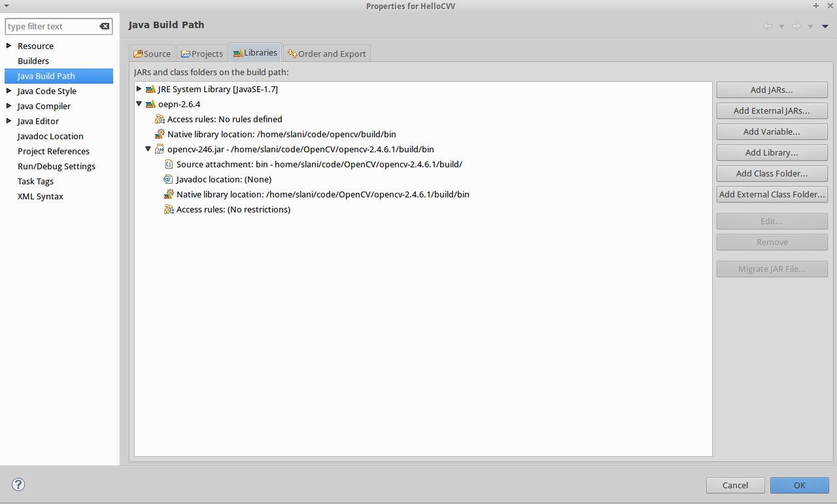837x504 pixels.
Task: Click the opencv-2.4.6.1 native library icon
Action: pos(169,194)
